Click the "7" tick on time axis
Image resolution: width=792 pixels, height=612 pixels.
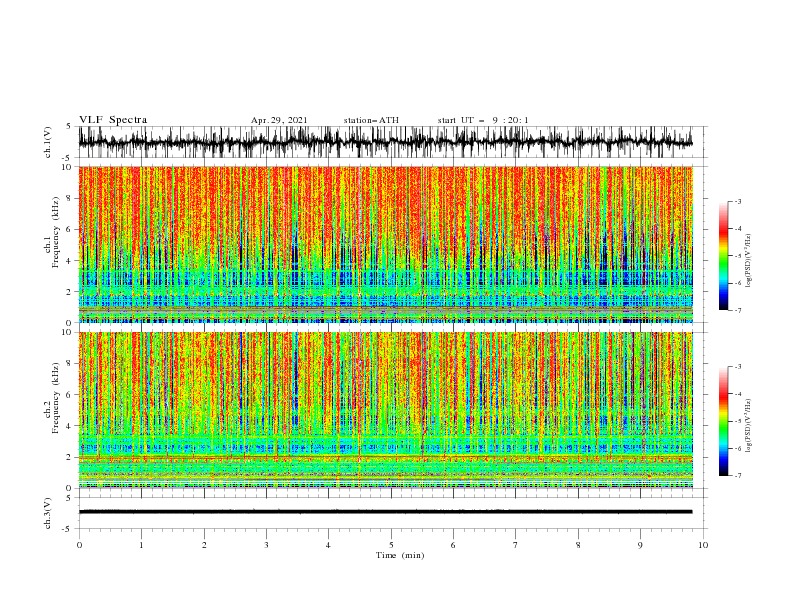[516, 545]
